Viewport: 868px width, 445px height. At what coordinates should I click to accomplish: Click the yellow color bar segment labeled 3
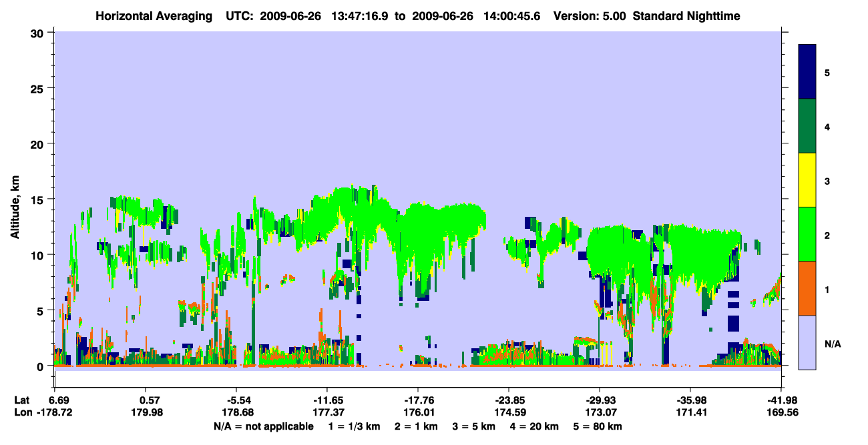(807, 180)
